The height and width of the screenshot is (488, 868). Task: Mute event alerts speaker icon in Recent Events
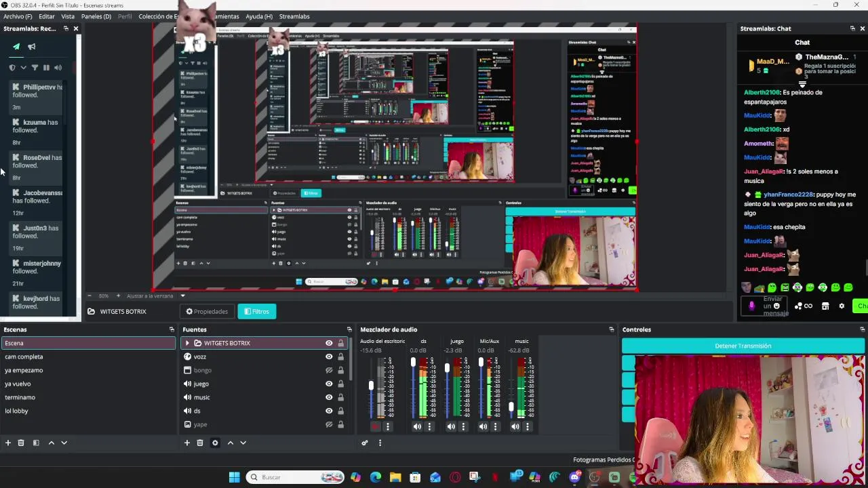click(58, 68)
